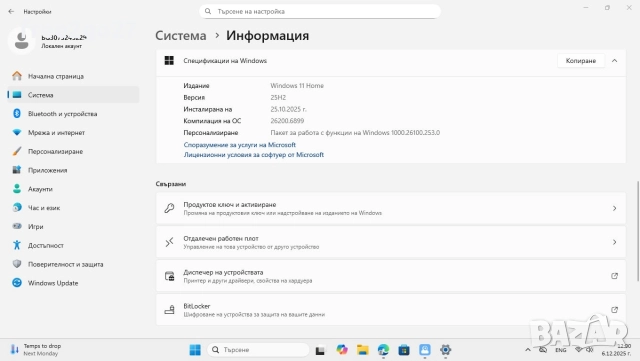The width and height of the screenshot is (640, 361).
Task: Click in the Търсене на настройка search field
Action: (x=320, y=11)
